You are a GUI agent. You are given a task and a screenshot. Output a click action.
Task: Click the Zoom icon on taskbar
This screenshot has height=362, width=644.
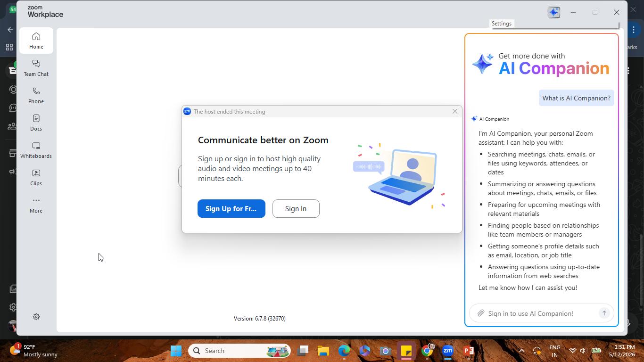point(448,351)
